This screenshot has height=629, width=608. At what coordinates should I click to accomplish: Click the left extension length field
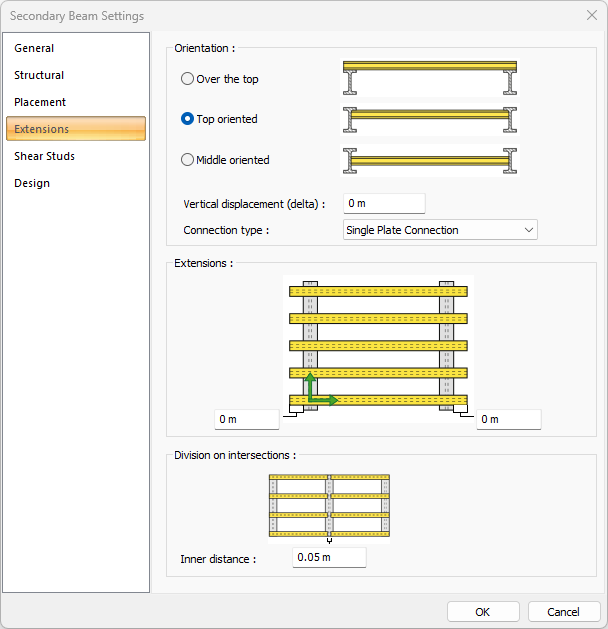tap(247, 420)
